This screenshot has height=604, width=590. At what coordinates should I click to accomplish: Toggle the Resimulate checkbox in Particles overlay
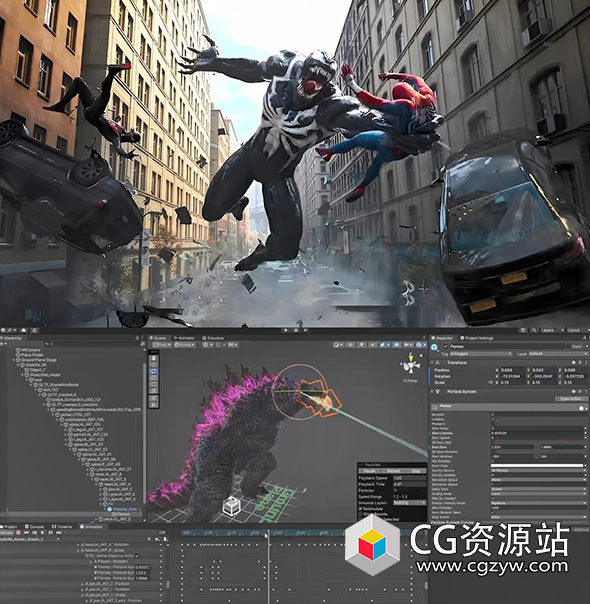360,509
